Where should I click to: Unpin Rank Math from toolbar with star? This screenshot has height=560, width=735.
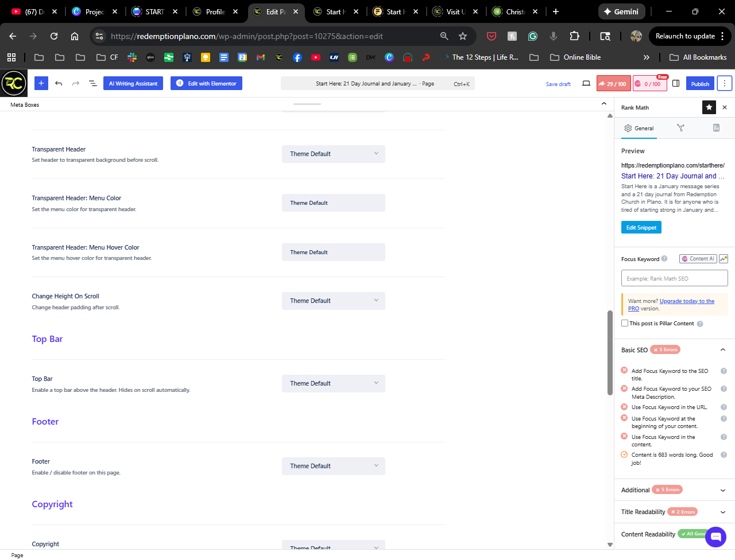point(709,107)
